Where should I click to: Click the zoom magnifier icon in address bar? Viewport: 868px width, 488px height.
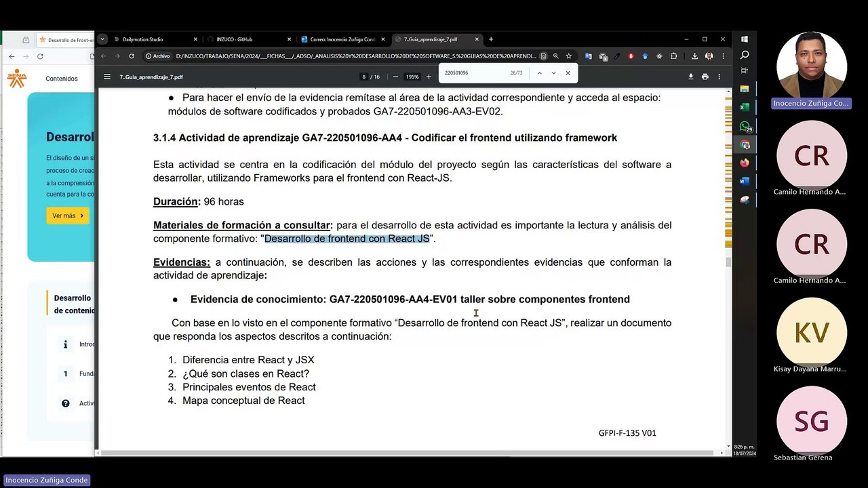(555, 56)
